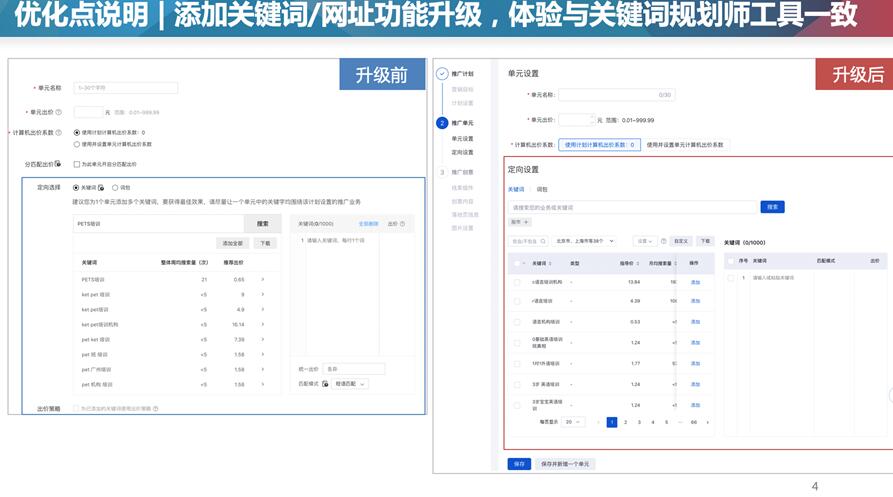Open the 精确匹配 match mode dropdown
The height and width of the screenshot is (497, 893).
tap(349, 384)
